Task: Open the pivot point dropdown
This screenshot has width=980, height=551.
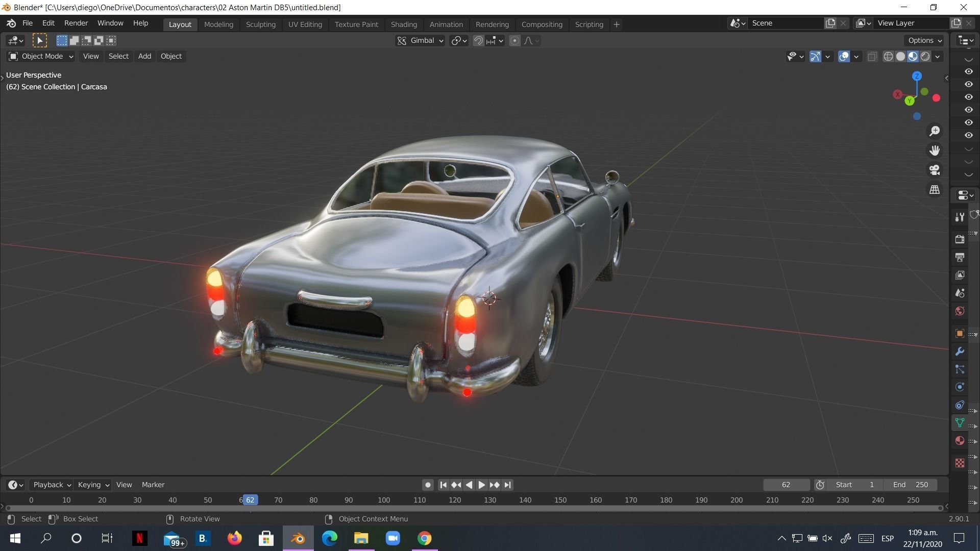Action: [x=459, y=40]
